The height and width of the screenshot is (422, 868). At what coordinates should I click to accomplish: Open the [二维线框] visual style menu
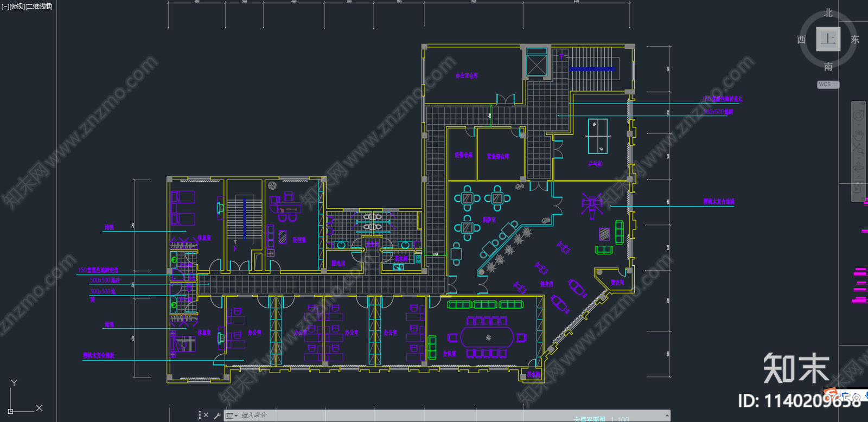39,7
